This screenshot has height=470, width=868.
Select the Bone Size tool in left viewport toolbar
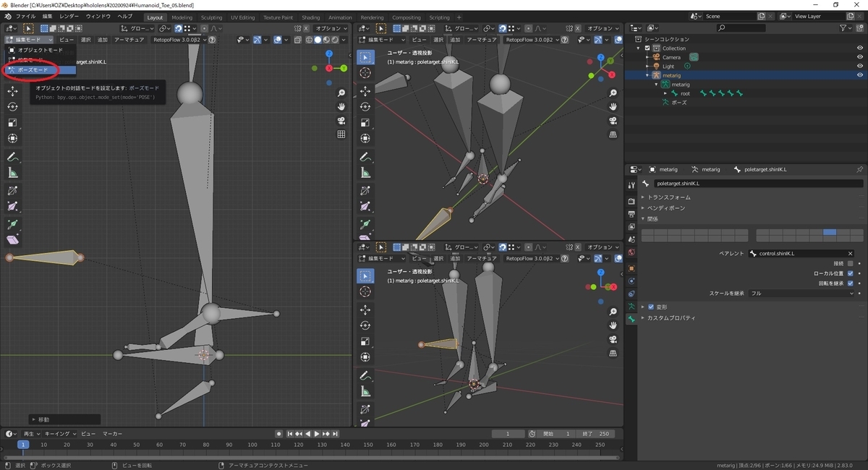[x=13, y=207]
